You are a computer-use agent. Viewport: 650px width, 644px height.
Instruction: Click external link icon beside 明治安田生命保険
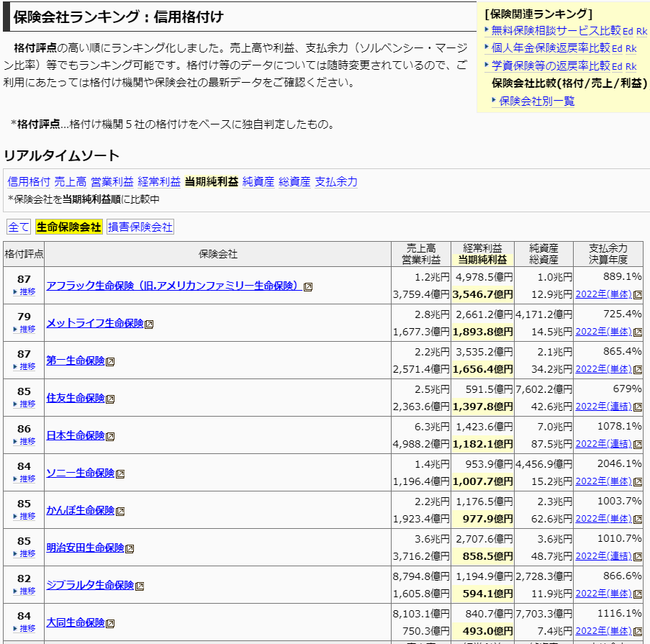click(x=130, y=549)
